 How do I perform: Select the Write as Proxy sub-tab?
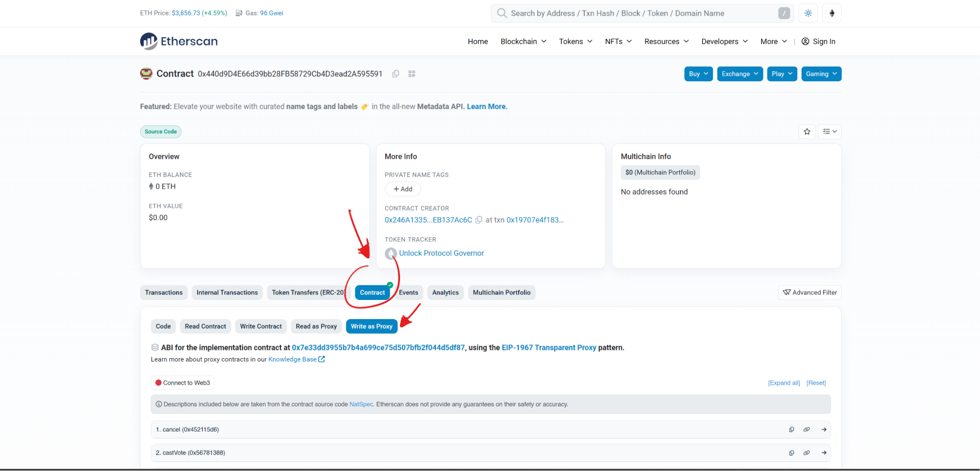point(372,326)
